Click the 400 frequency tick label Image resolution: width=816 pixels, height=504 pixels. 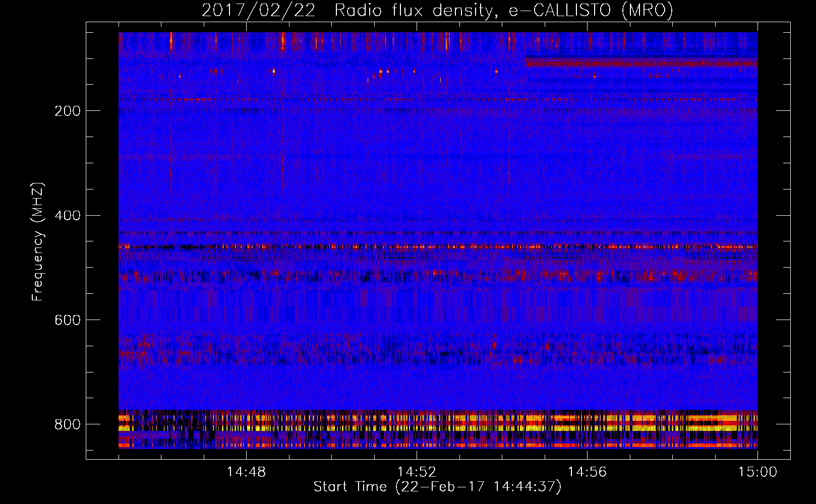[68, 216]
